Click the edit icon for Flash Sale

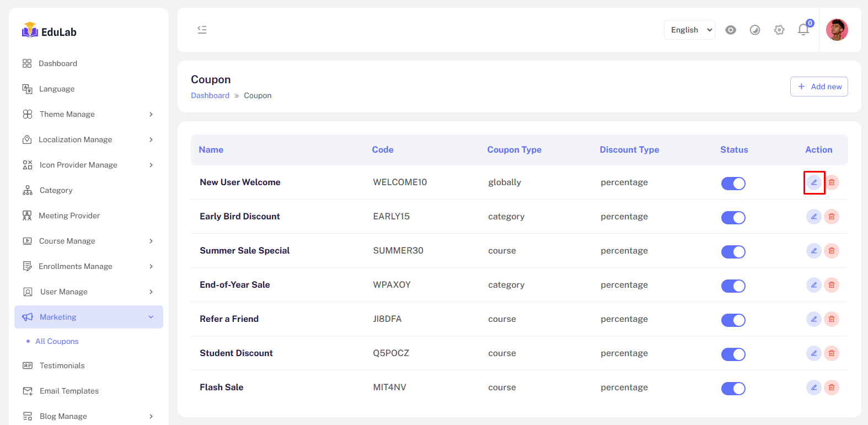(x=813, y=388)
